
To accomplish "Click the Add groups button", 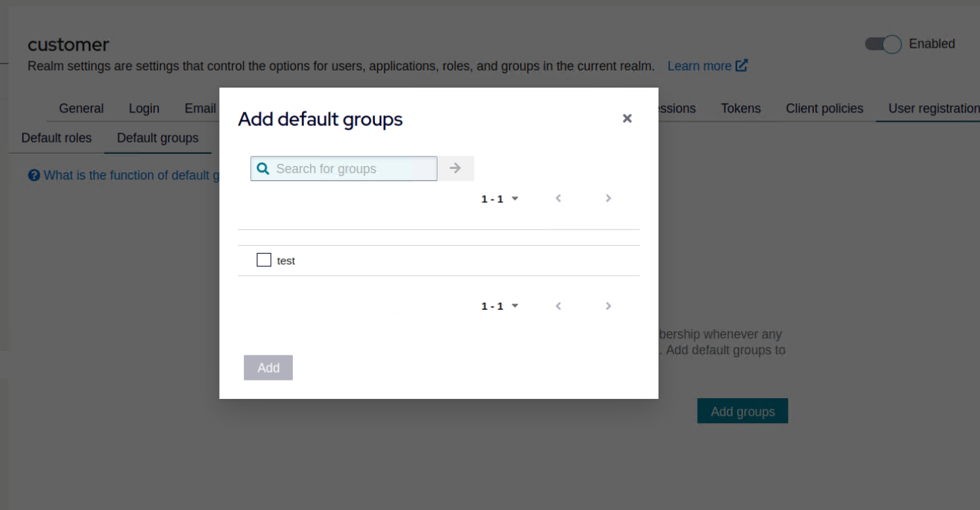I will point(742,411).
